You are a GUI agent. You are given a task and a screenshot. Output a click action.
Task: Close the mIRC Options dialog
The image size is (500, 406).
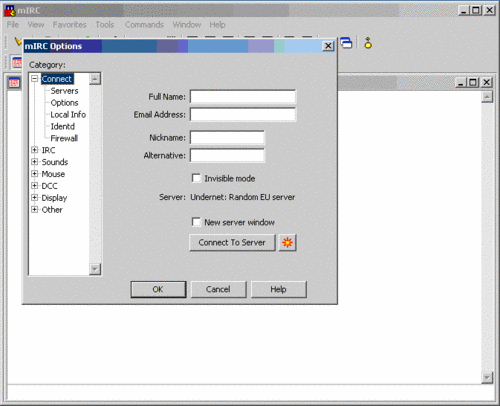tap(328, 46)
